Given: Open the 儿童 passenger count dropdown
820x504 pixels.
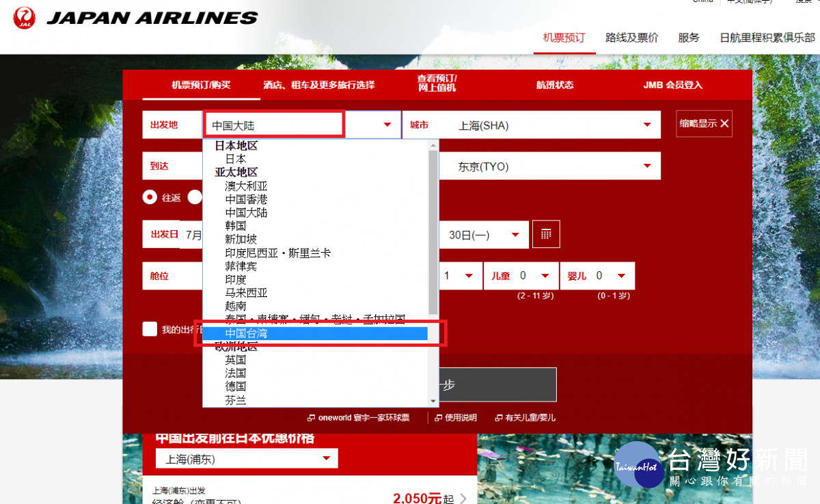Looking at the screenshot, I should [x=521, y=276].
